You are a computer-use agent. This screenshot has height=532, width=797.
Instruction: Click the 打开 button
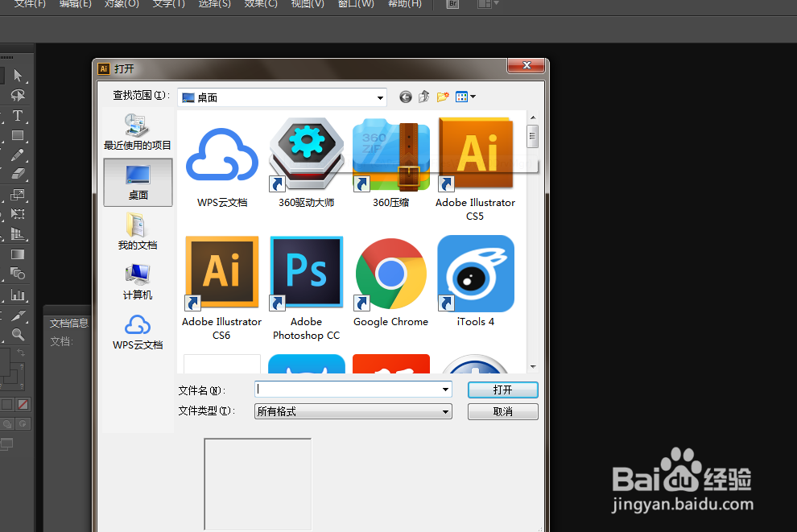click(x=502, y=390)
